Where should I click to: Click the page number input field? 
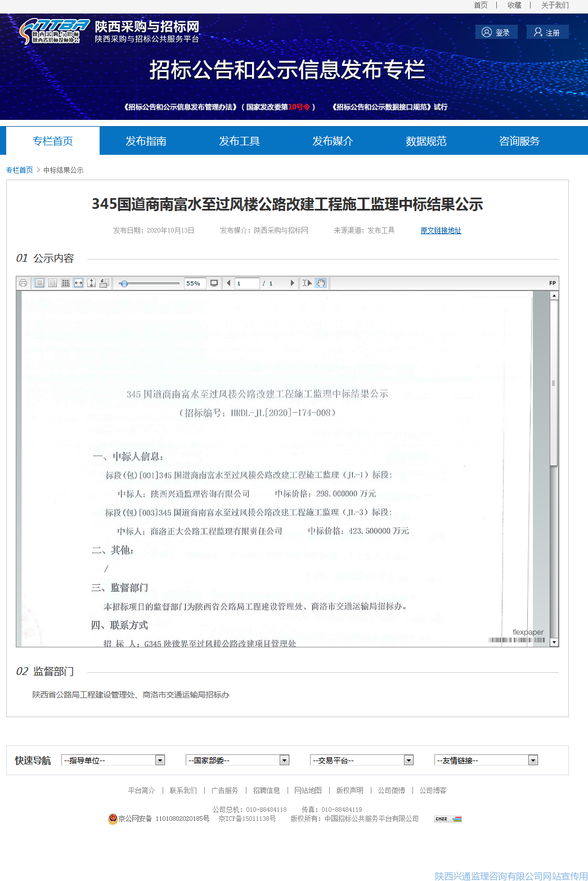click(248, 283)
